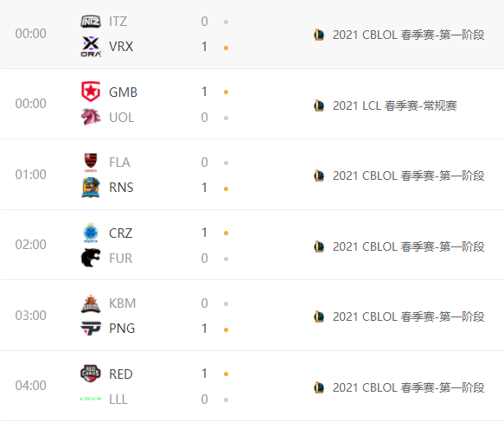Click the 04:00 RED vs LLL match row
This screenshot has height=422, width=504.
[x=252, y=386]
